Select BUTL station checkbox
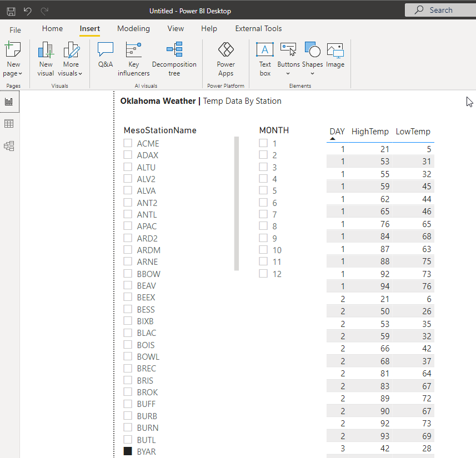The image size is (476, 458). click(x=128, y=439)
